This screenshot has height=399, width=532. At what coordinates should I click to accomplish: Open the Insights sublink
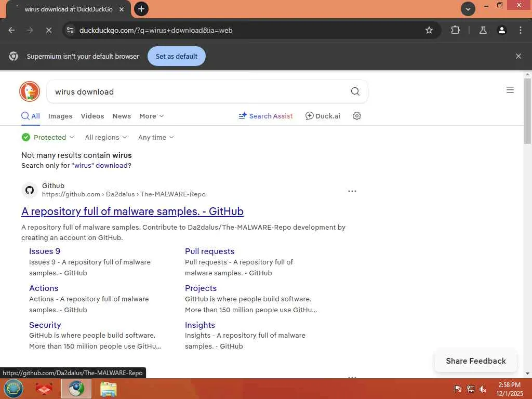point(200,325)
